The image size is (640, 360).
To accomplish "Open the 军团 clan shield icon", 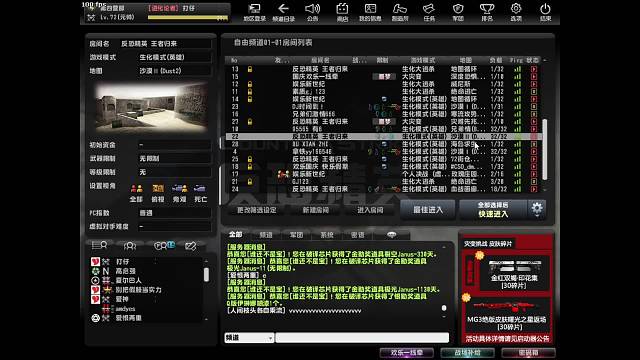I will [x=458, y=12].
